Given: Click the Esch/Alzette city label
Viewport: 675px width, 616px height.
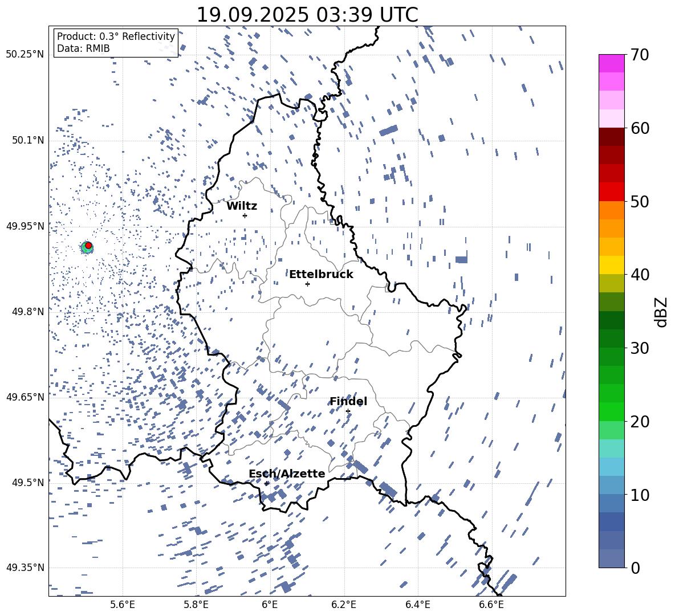Looking at the screenshot, I should (x=287, y=474).
